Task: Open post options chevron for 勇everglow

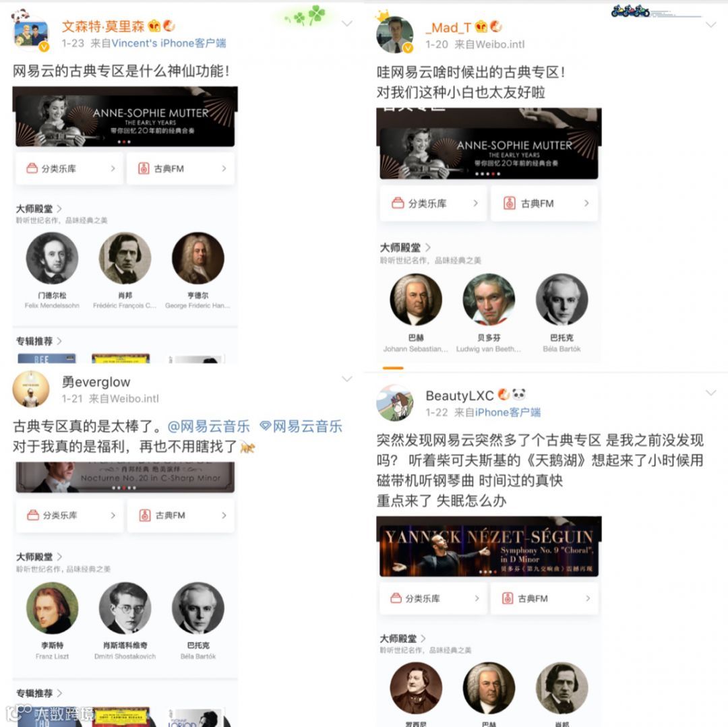Action: click(347, 379)
